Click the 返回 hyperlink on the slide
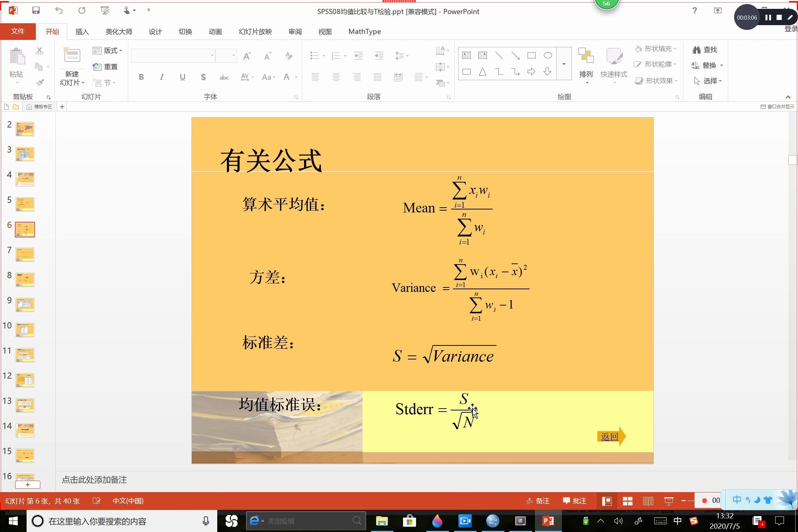 pos(608,436)
